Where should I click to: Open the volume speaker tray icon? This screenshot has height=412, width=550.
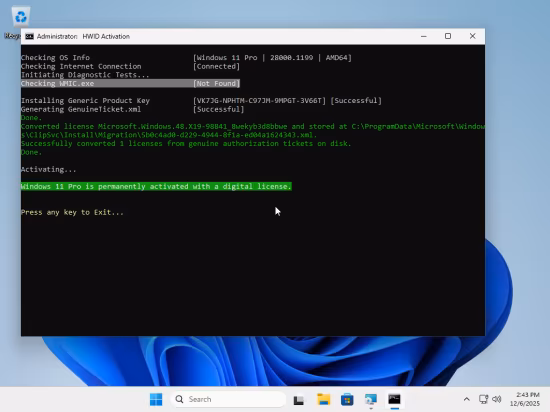[497, 399]
